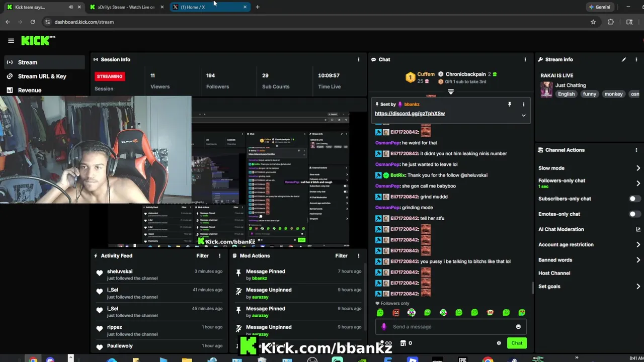Screen dimensions: 644x362
Task: Click the funny stream tag
Action: pos(589,94)
